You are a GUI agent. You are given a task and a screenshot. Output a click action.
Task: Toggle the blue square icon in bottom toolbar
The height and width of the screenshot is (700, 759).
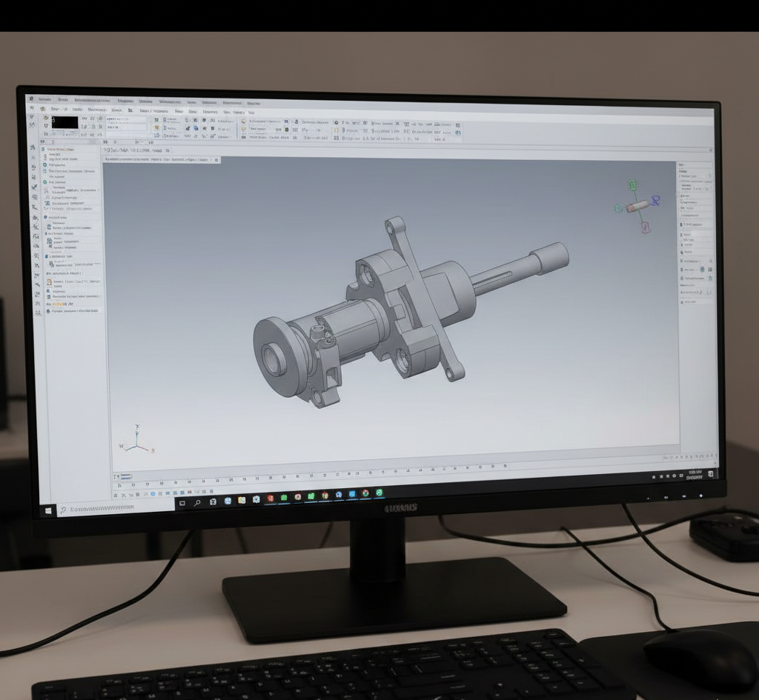pos(153,494)
